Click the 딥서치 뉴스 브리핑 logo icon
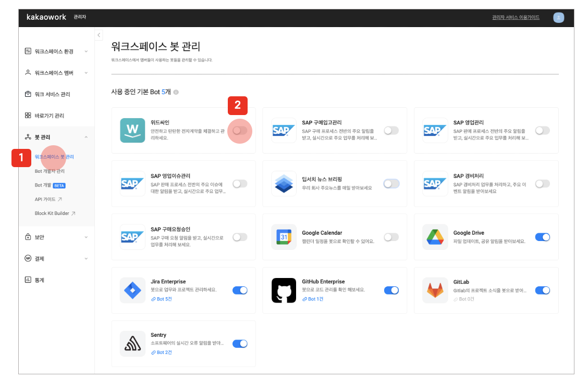Image resolution: width=588 pixels, height=379 pixels. pos(284,183)
